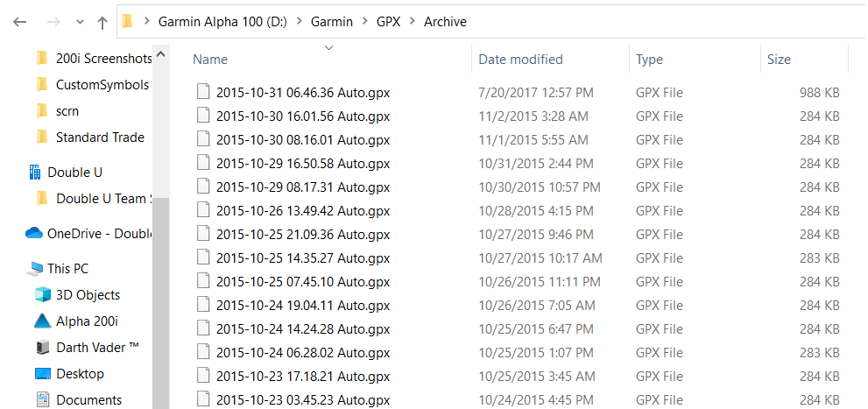Select the OneDrive cloud icon
This screenshot has height=409, width=868.
click(34, 234)
